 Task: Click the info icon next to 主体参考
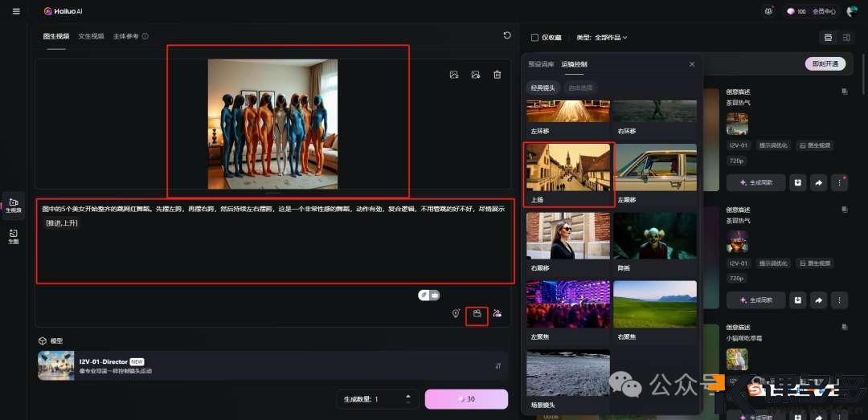coord(145,37)
